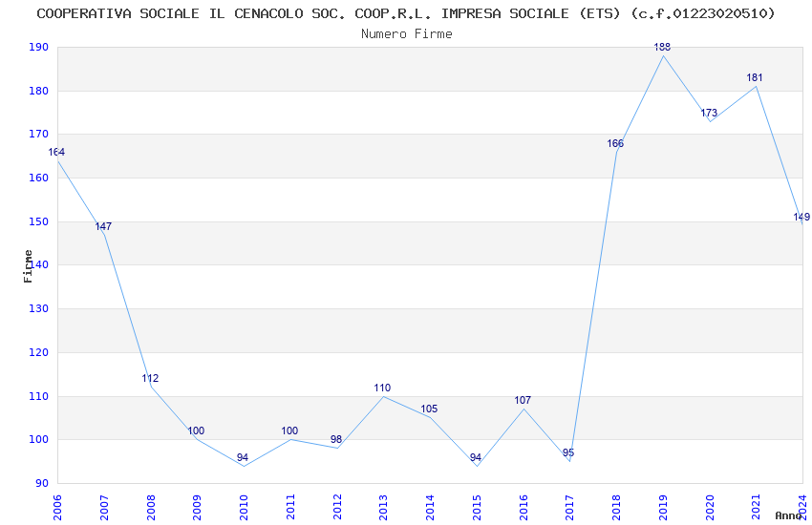This screenshot has height=525, width=812.
Task: Click the x-axis year 2006
Action: click(57, 508)
